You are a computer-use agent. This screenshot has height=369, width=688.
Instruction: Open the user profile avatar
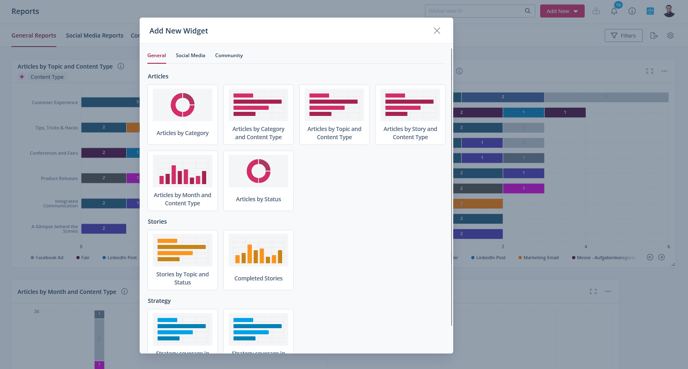[669, 11]
